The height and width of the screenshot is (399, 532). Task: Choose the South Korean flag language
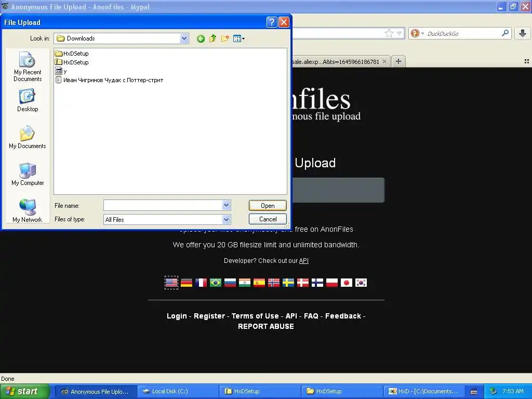coord(361,283)
